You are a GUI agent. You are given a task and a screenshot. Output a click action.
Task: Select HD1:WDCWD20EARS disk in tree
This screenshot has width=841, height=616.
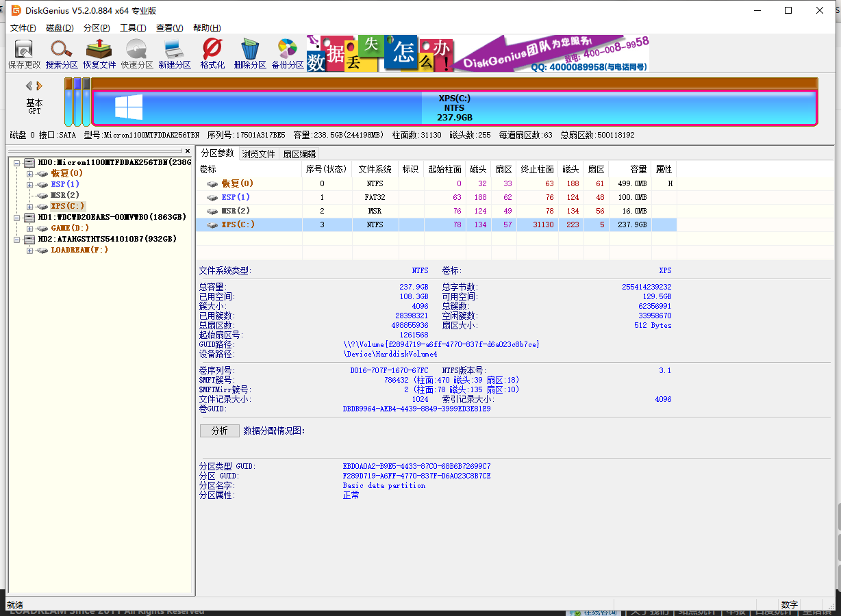click(x=112, y=218)
